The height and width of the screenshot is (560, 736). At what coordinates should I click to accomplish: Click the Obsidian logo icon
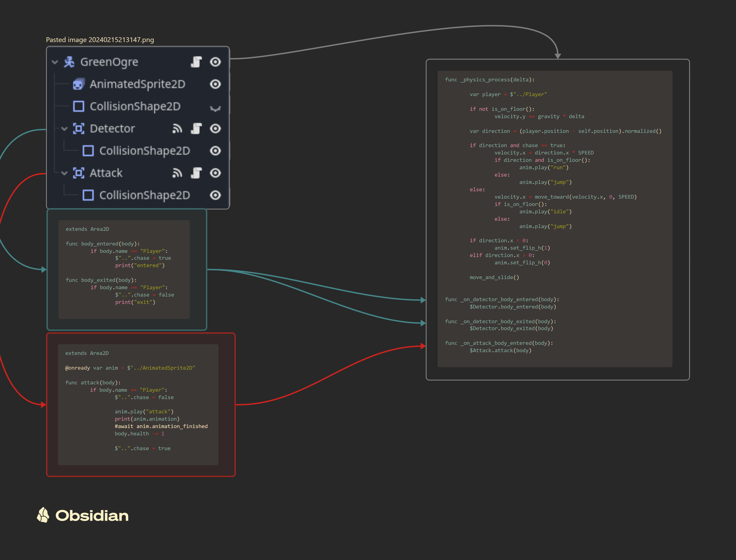pos(43,515)
